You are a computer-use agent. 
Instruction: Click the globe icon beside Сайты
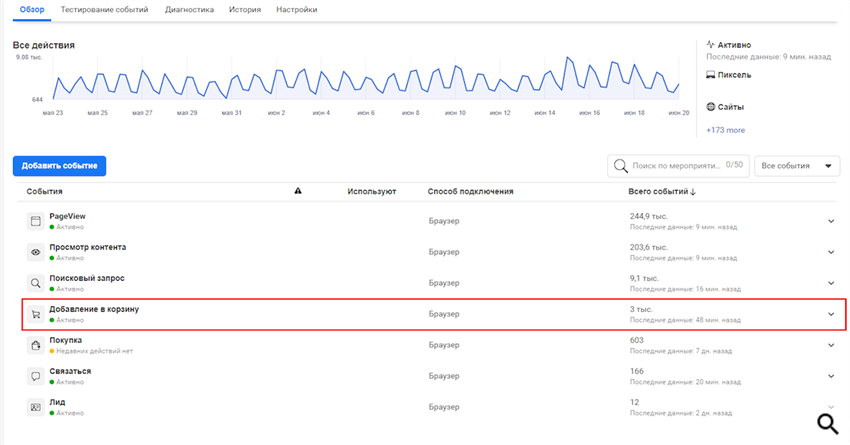point(711,106)
